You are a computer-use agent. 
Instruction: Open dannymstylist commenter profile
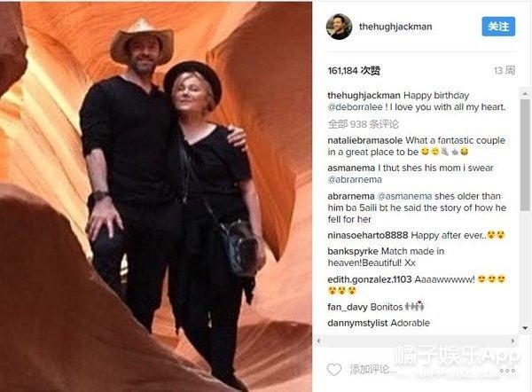point(357,323)
